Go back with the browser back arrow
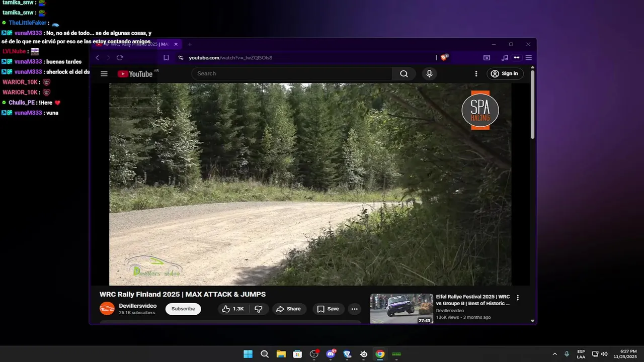 pos(98,58)
